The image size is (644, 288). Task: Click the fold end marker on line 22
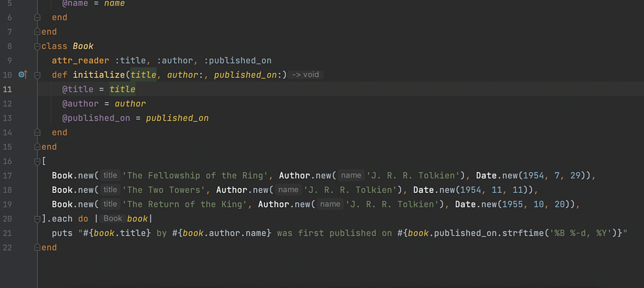[37, 248]
